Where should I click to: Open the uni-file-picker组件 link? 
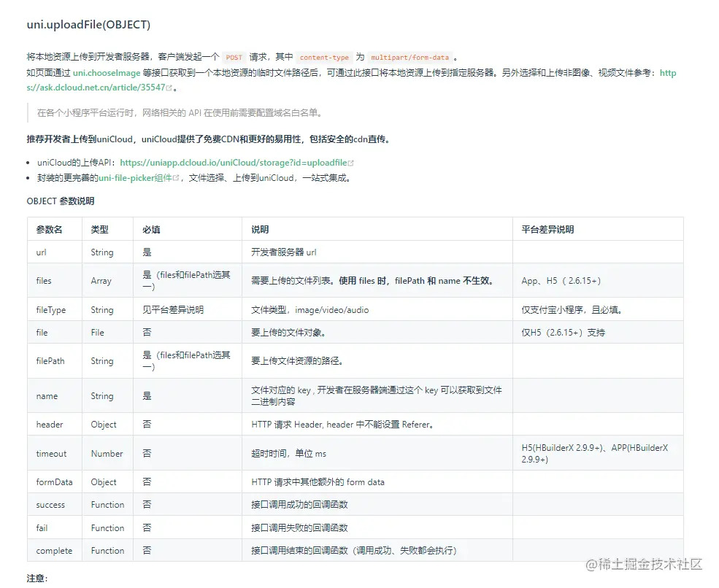point(135,178)
